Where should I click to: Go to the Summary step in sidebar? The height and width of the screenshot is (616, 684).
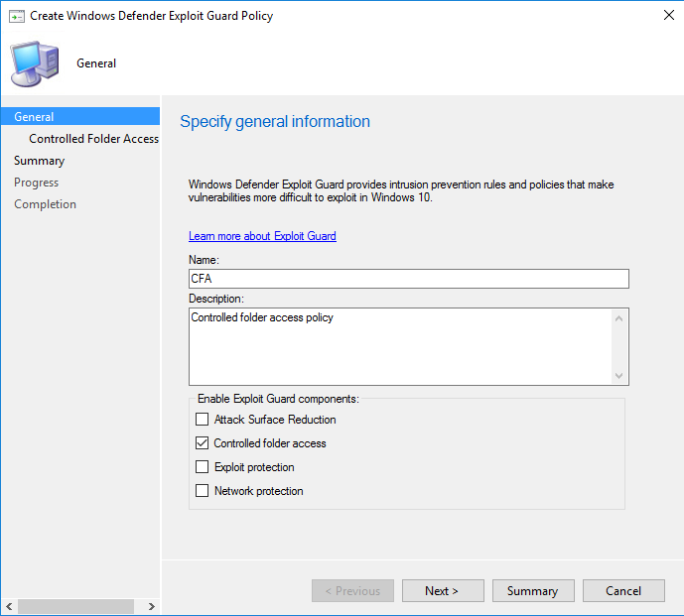[40, 161]
